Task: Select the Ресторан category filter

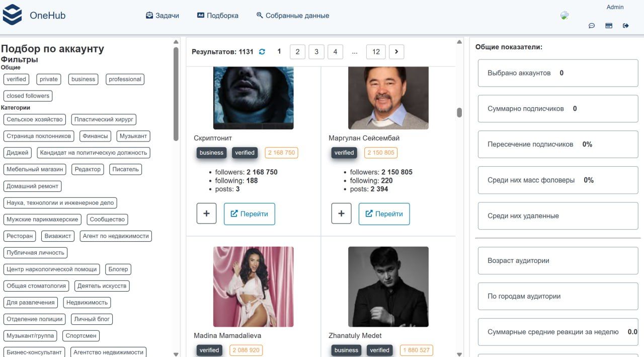Action: click(x=20, y=236)
